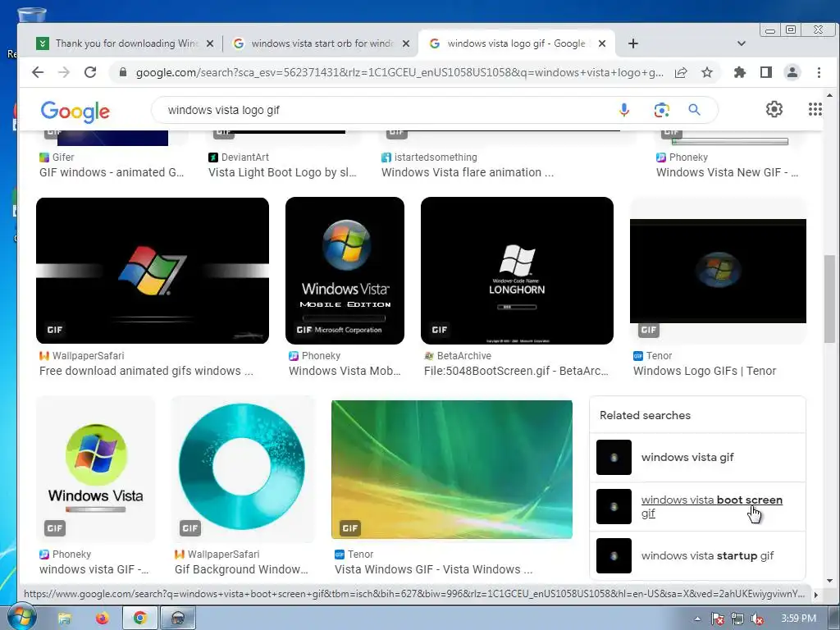Open 'windows vista GIF -...' Phoneky link
The height and width of the screenshot is (630, 840).
[94, 569]
